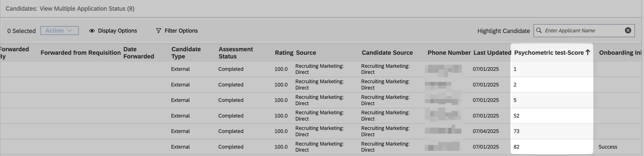
Task: Click the Success onboarding status cell
Action: (x=607, y=147)
